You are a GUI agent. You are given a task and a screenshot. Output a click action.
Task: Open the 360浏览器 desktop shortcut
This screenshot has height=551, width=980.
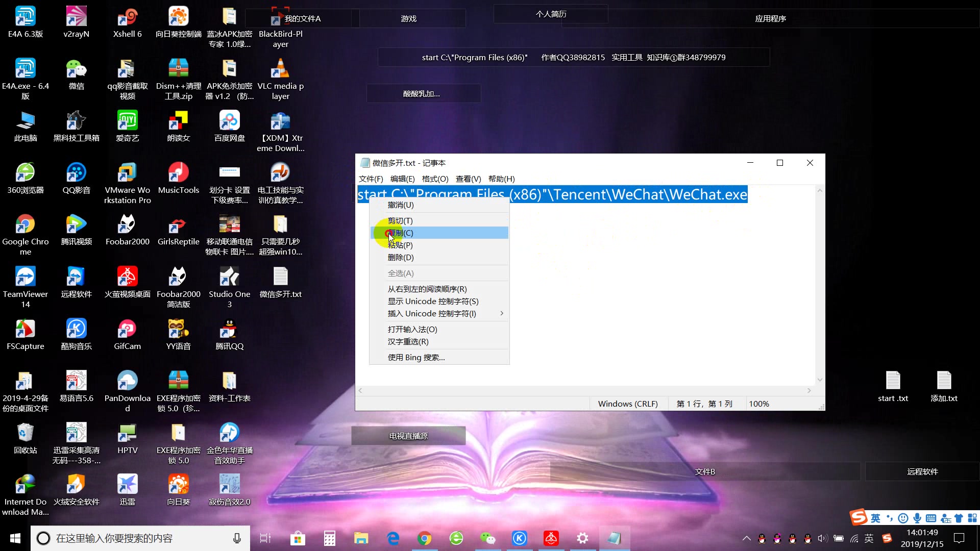[x=25, y=179]
